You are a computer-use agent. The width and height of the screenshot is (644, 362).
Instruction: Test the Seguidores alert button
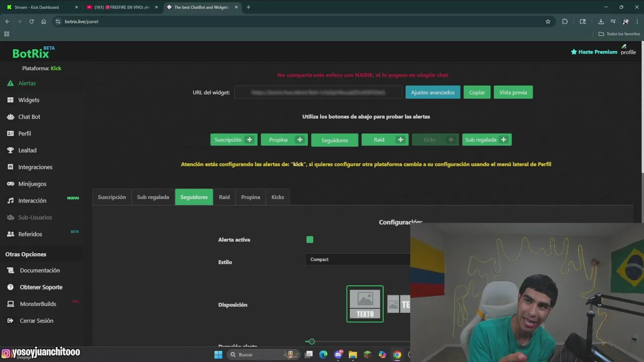[x=335, y=140]
